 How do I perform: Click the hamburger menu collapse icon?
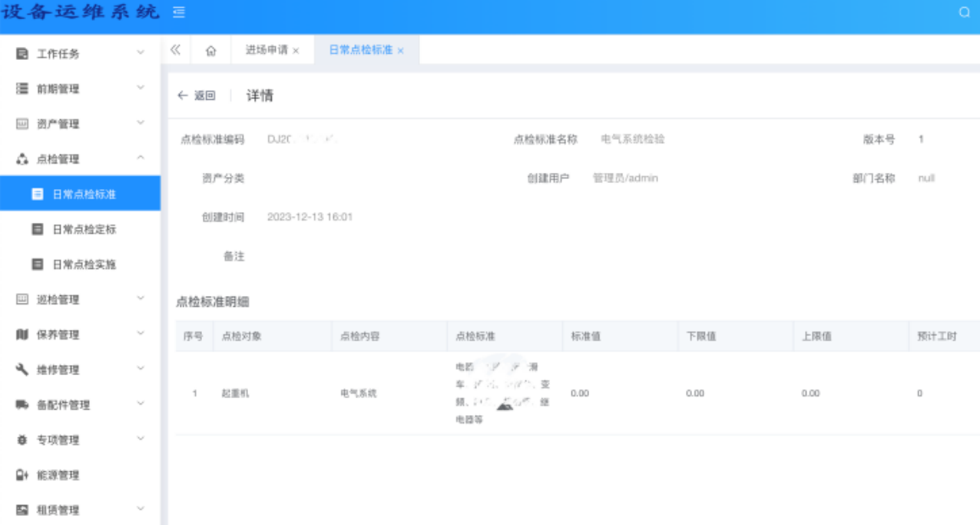tap(179, 13)
